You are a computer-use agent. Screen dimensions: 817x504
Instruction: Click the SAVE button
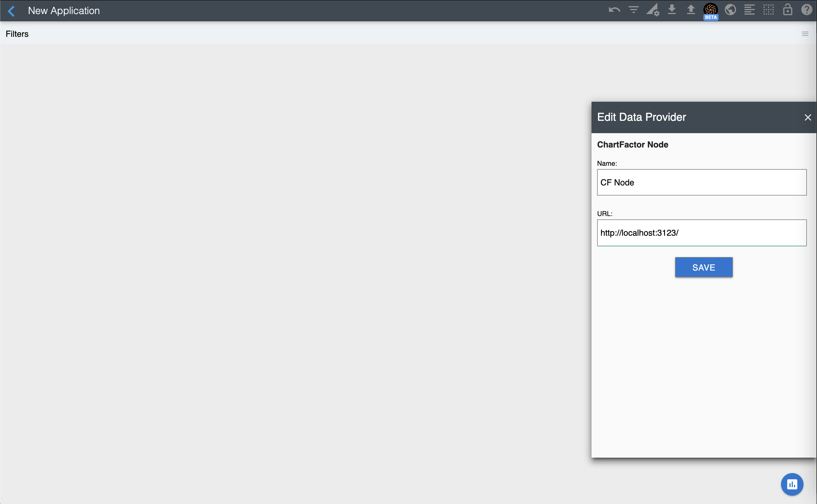[x=704, y=267]
